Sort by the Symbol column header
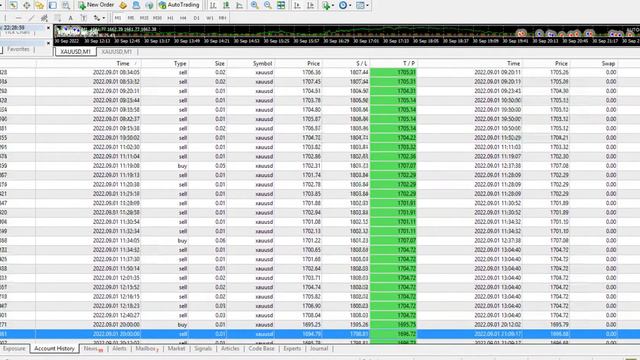The height and width of the screenshot is (360, 640). coord(262,64)
